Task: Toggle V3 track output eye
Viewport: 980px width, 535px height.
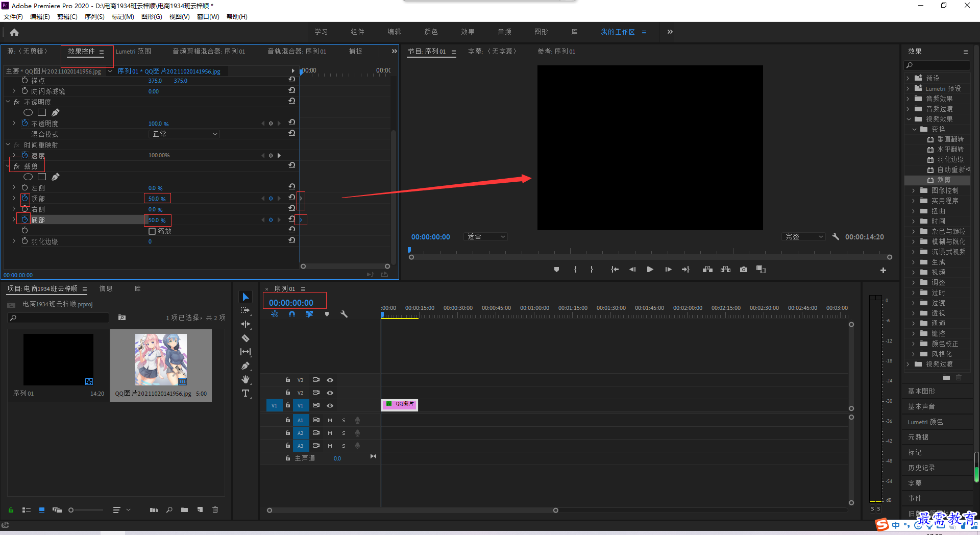Action: click(330, 380)
